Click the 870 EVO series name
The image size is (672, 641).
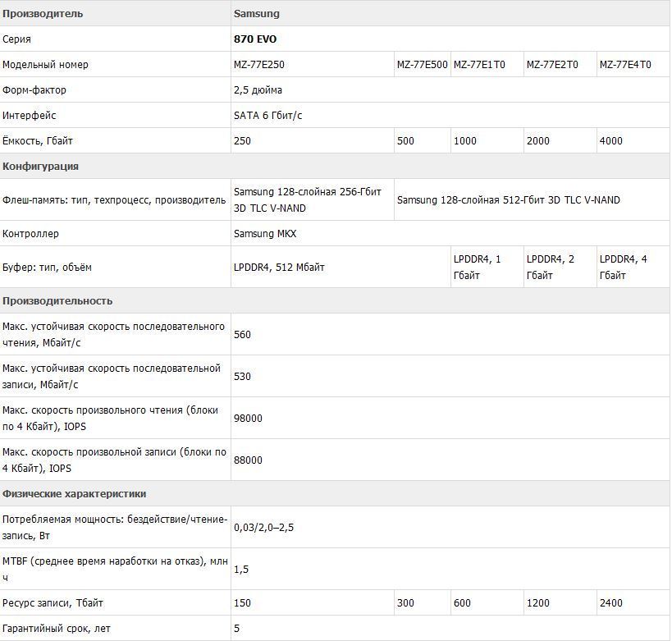255,39
